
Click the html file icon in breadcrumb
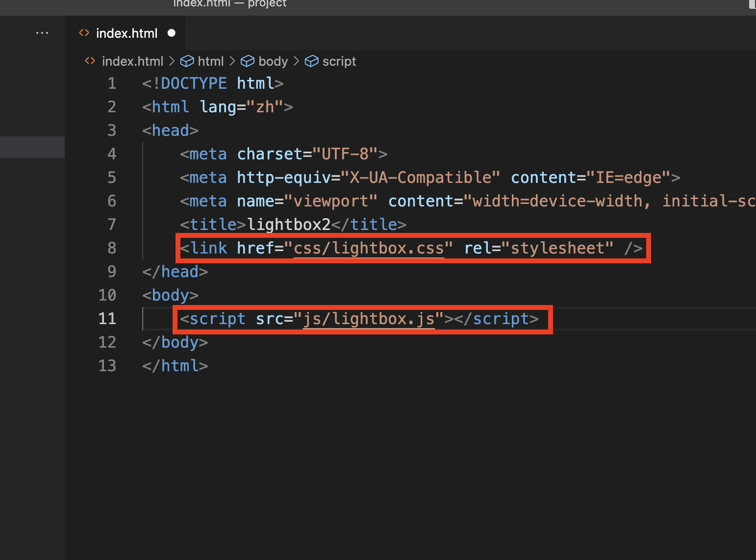coord(90,61)
